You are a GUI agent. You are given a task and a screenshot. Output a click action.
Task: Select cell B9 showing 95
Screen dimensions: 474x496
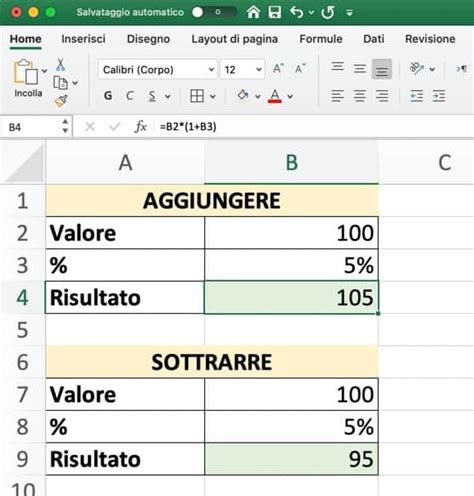291,459
